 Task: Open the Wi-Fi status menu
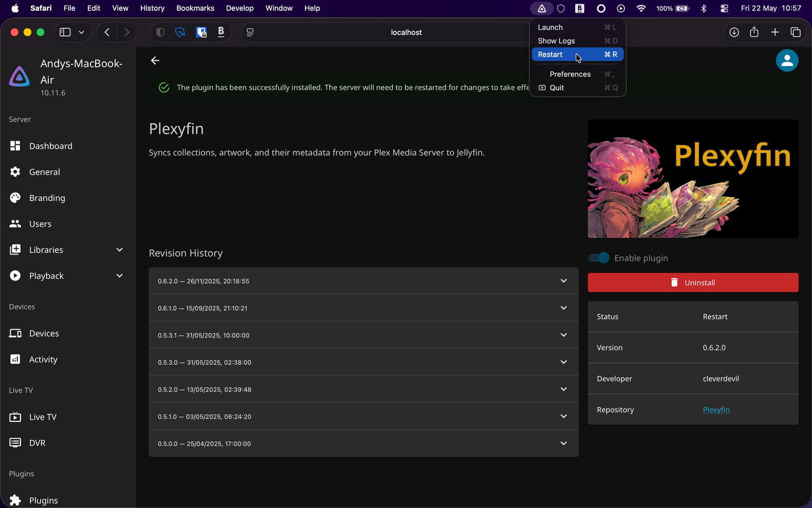[x=641, y=8]
